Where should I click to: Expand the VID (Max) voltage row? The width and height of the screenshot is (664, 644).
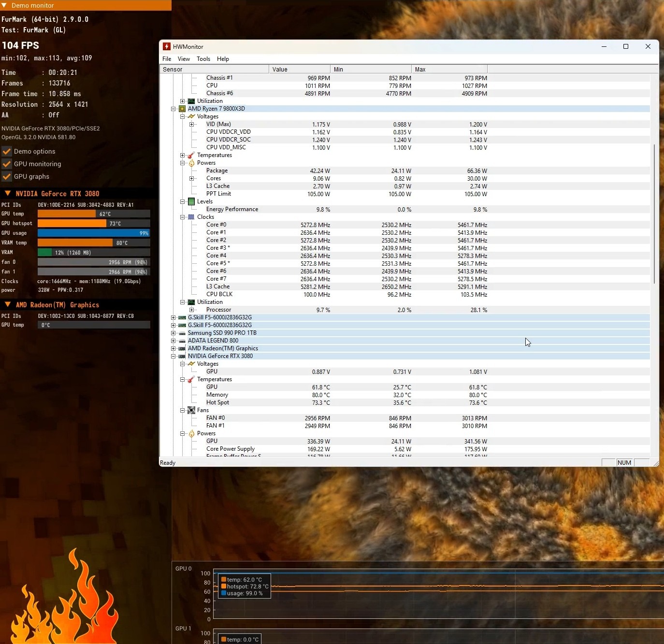[192, 124]
